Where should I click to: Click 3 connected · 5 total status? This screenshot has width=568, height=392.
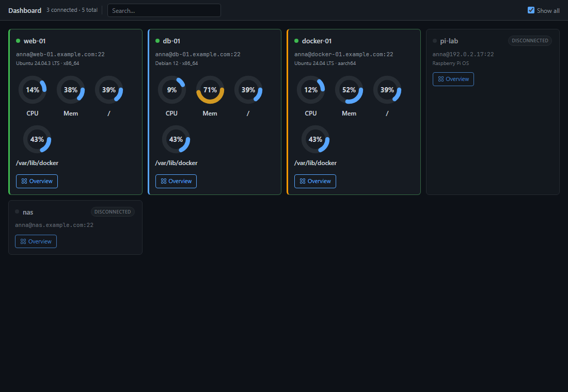[72, 10]
